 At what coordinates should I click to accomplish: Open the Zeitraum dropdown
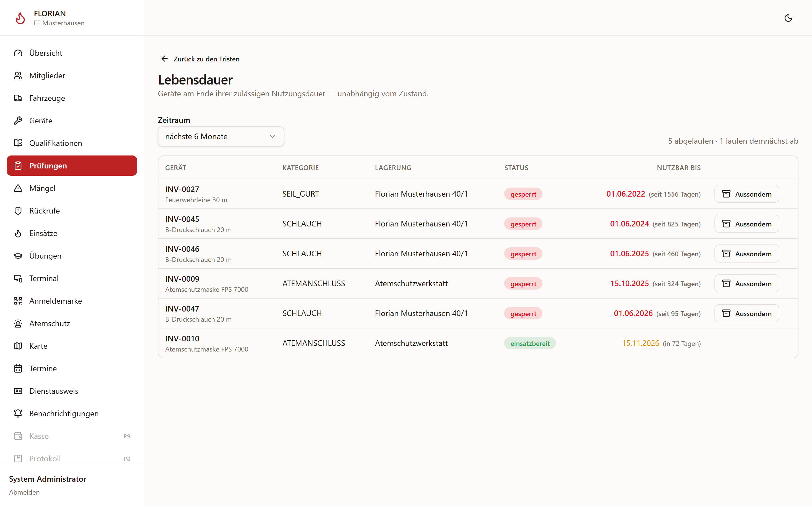point(221,137)
